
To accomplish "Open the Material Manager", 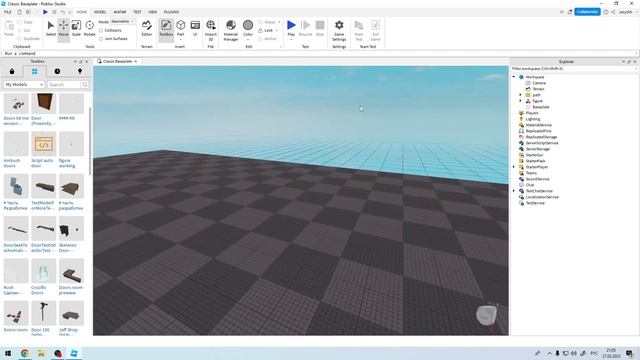I will 231,29.
